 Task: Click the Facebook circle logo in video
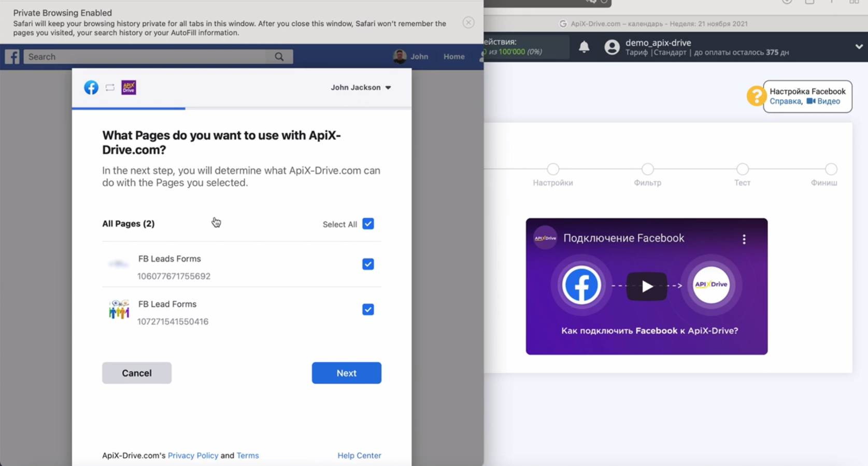(x=581, y=285)
